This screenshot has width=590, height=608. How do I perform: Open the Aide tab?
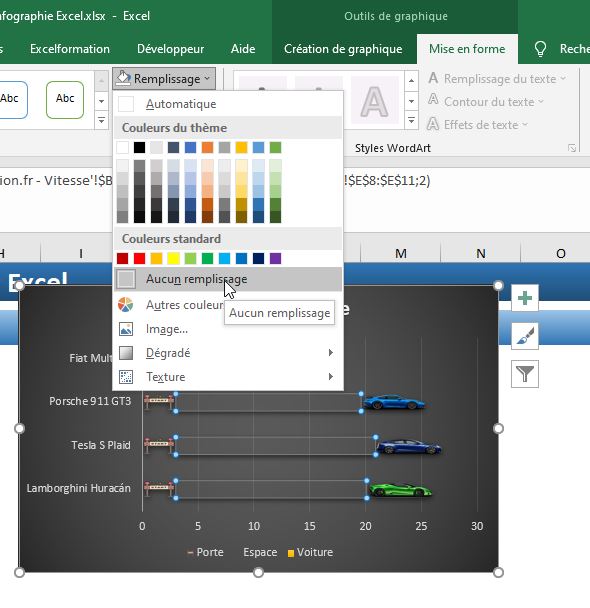pos(243,49)
